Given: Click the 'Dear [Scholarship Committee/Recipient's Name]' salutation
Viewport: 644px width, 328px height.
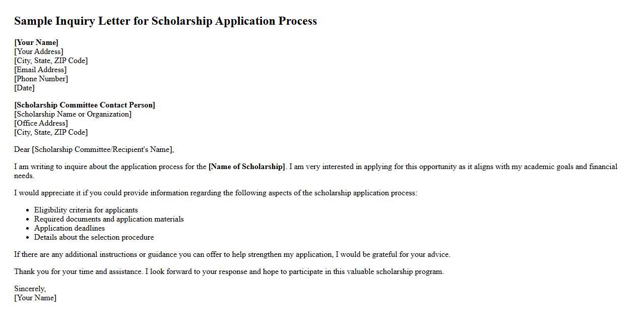Looking at the screenshot, I should pyautogui.click(x=94, y=149).
